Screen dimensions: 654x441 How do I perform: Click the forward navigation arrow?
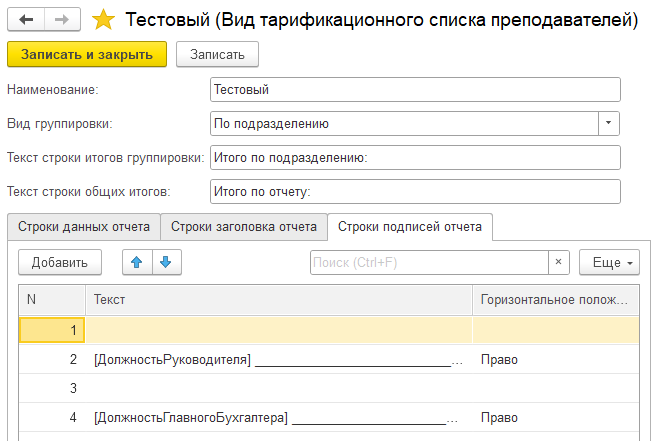tap(62, 19)
